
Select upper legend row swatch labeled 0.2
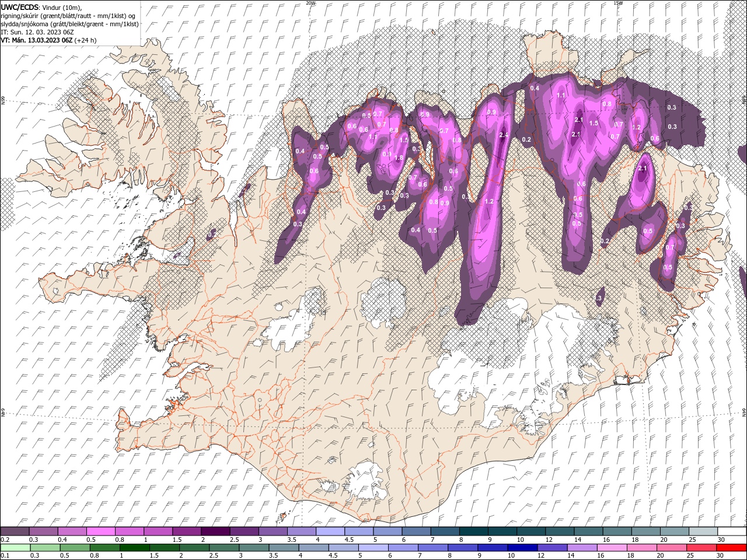click(x=15, y=531)
